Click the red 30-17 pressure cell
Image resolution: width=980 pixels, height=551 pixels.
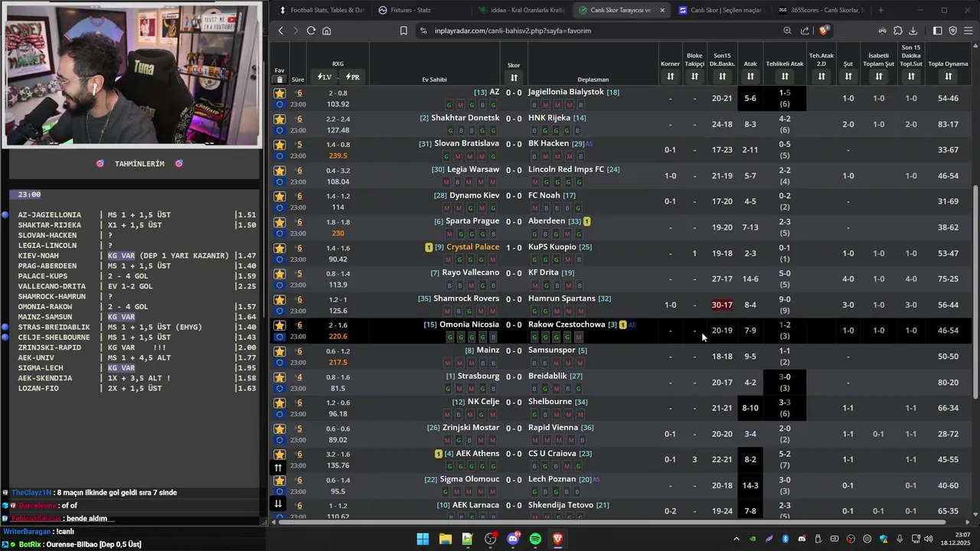722,305
